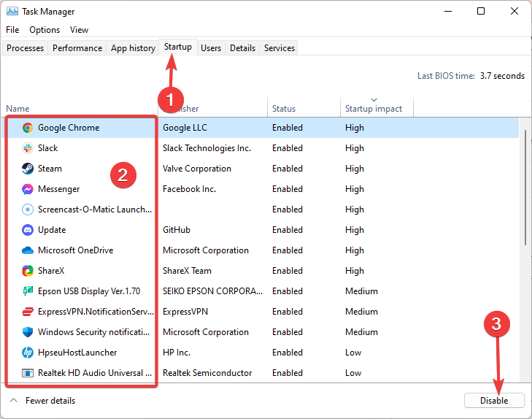
Task: Select the Google Chrome entry name
Action: [69, 128]
